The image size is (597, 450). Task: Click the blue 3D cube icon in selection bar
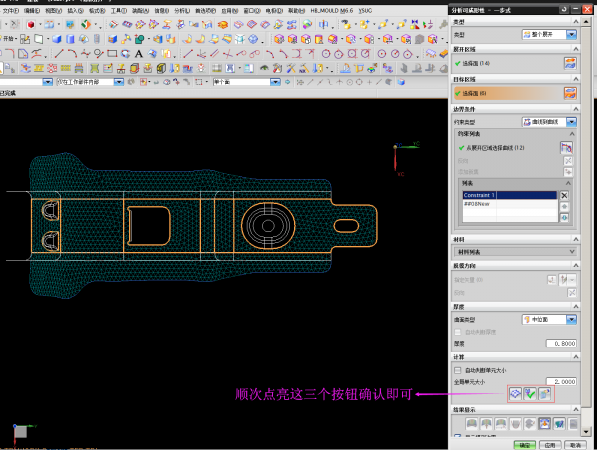(401, 82)
